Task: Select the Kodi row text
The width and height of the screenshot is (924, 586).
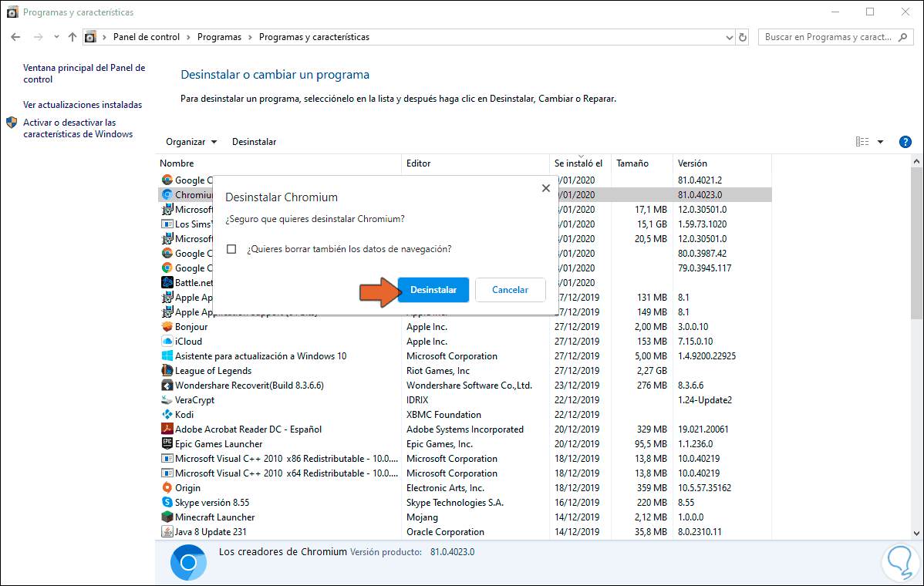Action: [x=184, y=415]
